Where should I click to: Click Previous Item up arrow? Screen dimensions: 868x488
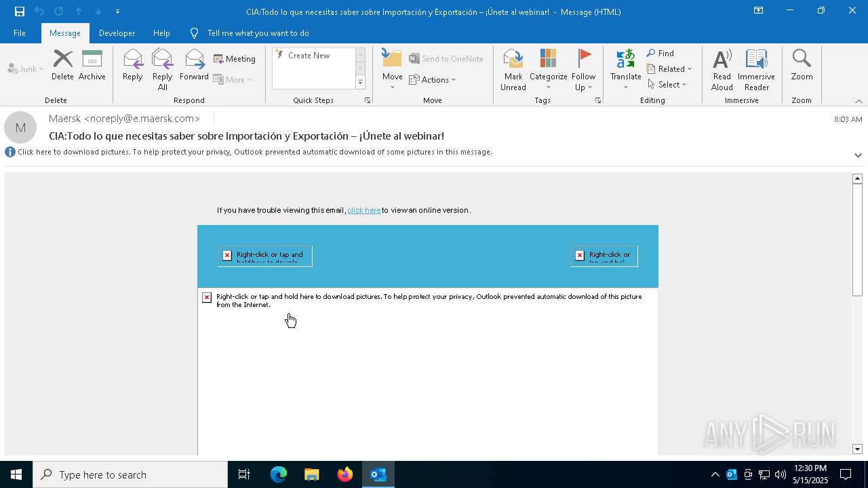pyautogui.click(x=79, y=12)
